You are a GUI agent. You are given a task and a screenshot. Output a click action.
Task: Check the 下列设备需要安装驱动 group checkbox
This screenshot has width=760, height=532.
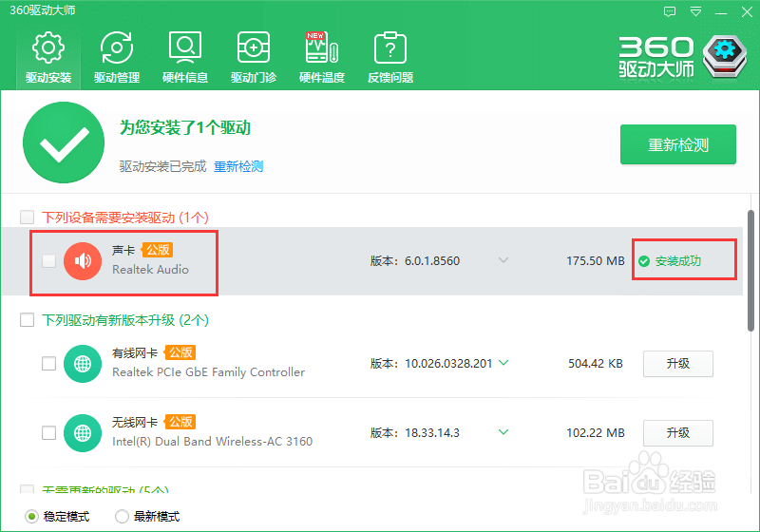[x=27, y=217]
